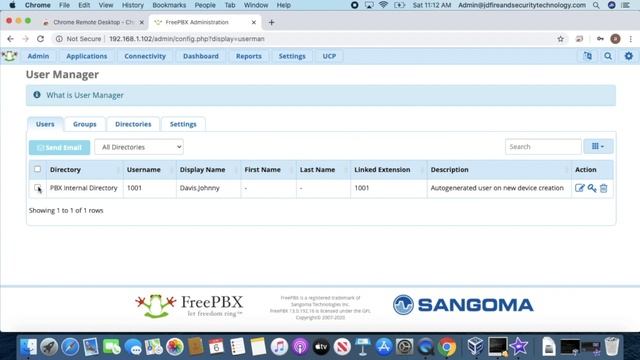Expand the What is User Manager panel
640x360 pixels.
coord(84,95)
